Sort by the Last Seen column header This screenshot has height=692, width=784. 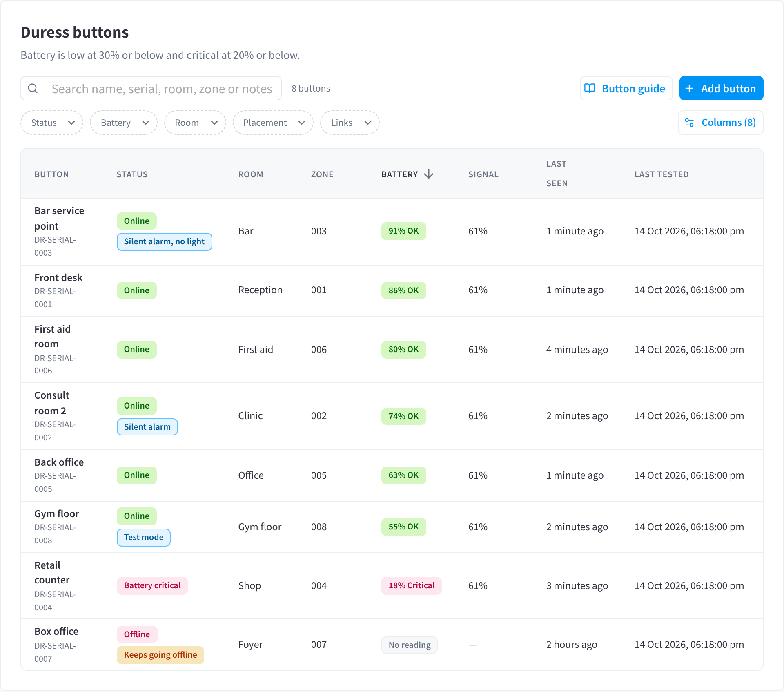click(557, 174)
